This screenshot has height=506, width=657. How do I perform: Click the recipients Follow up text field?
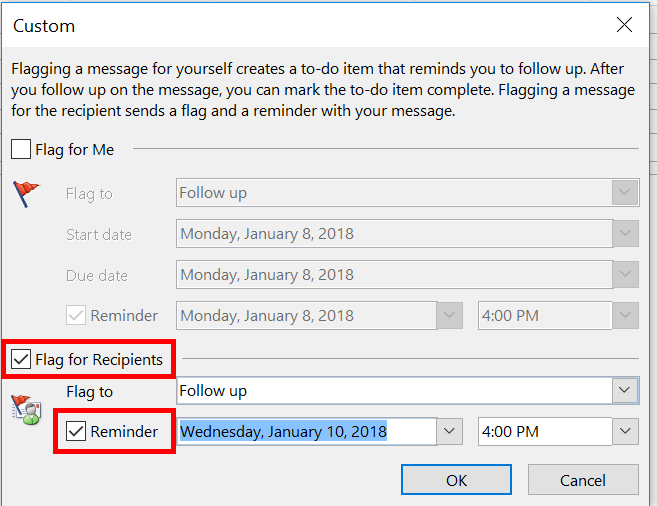pos(390,391)
